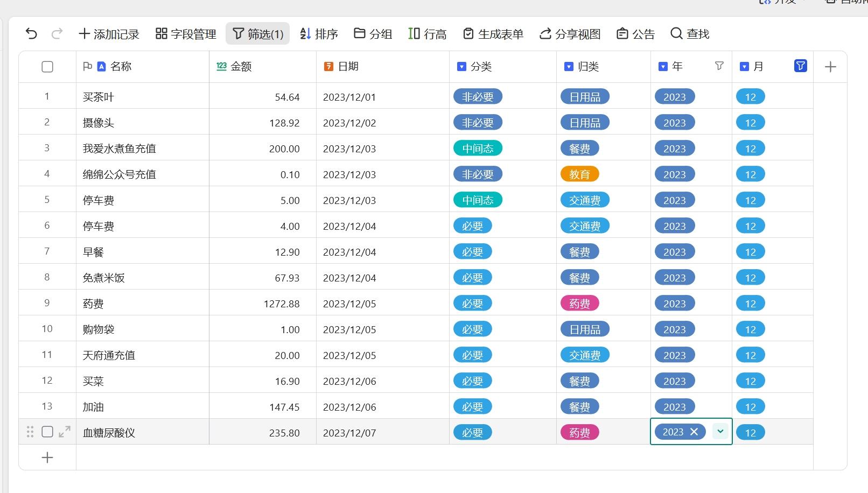This screenshot has width=868, height=493.
Task: Click the 年 column header label
Action: 677,67
